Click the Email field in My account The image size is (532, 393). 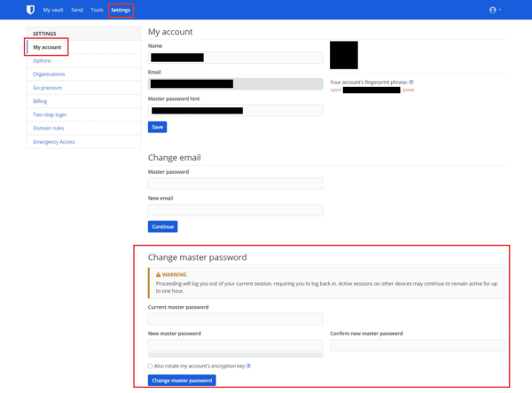tap(236, 83)
